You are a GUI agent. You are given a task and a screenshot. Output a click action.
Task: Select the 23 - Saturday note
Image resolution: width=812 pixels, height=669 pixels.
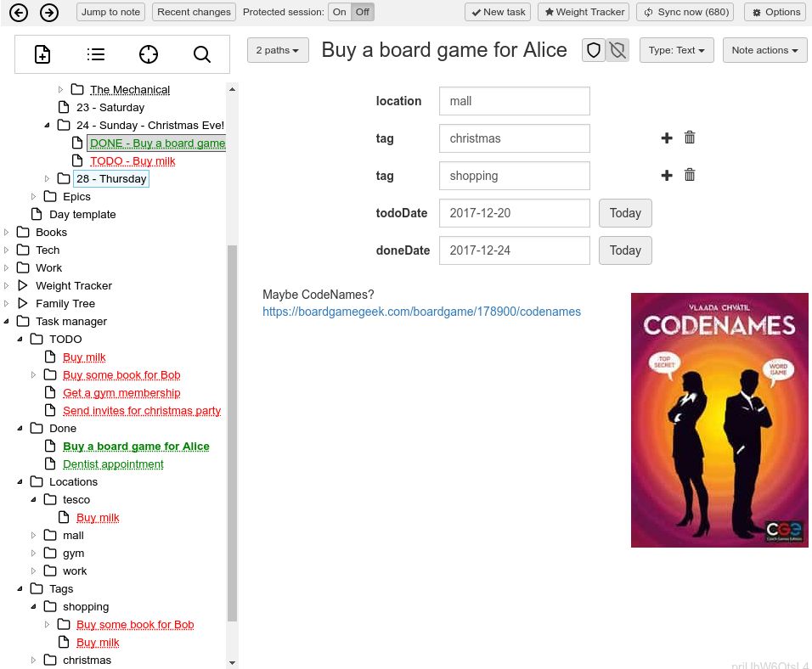[110, 108]
